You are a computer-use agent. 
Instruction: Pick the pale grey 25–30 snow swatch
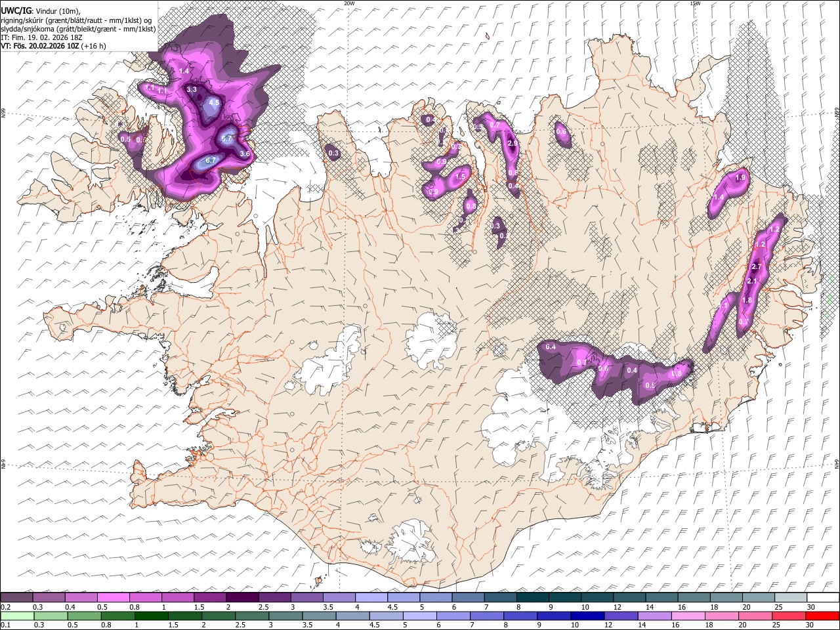(790, 598)
